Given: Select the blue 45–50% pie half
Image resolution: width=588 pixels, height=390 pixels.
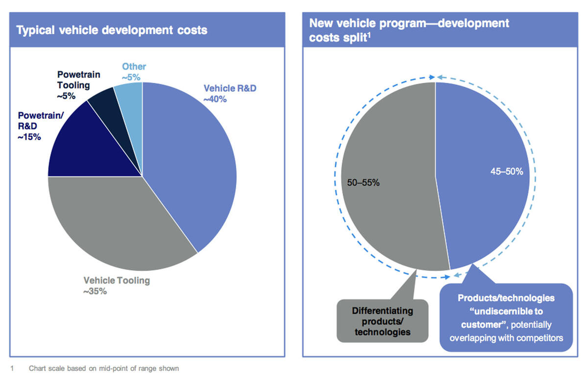Looking at the screenshot, I should (483, 174).
